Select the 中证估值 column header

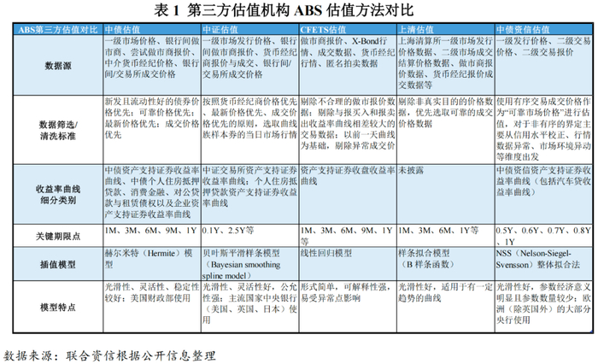pos(249,29)
